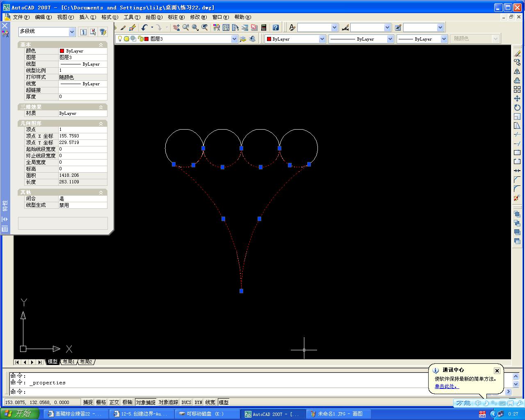Select the Fillet tool

(517, 189)
